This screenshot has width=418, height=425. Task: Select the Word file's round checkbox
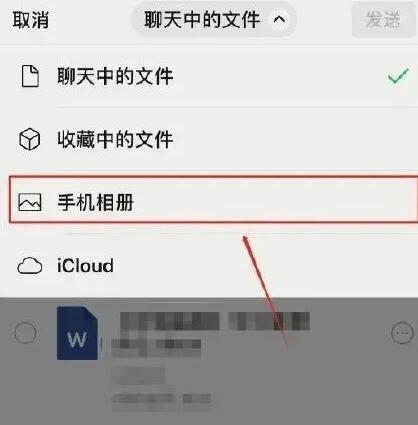25,332
